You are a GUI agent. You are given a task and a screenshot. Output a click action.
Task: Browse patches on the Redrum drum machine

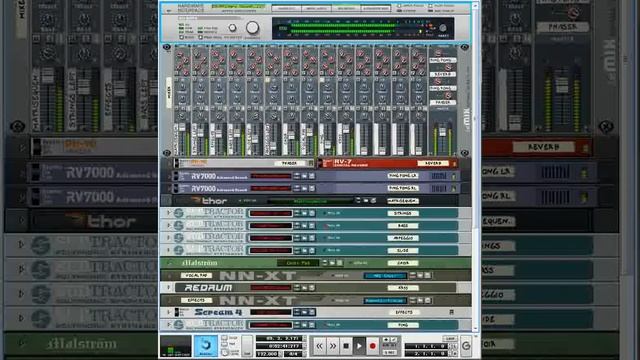coord(304,288)
